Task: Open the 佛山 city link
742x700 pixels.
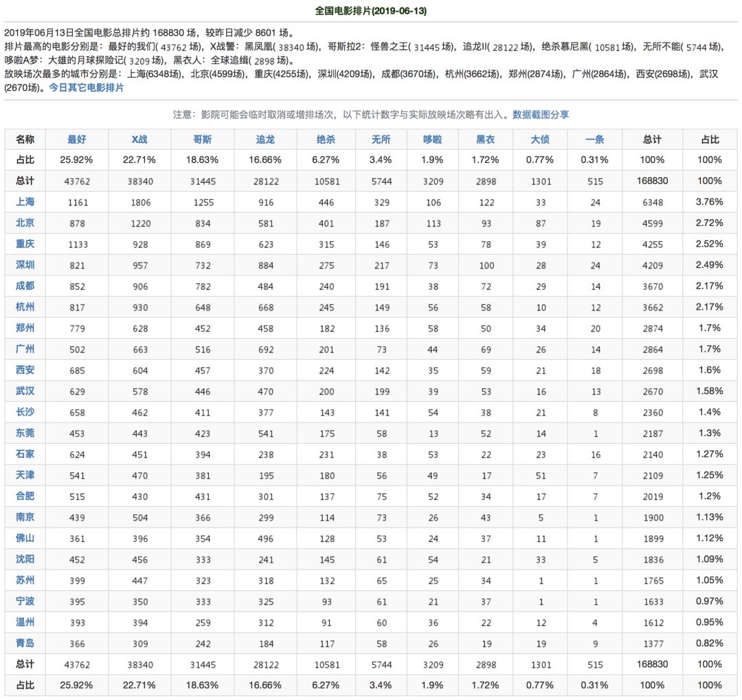Action: tap(25, 538)
